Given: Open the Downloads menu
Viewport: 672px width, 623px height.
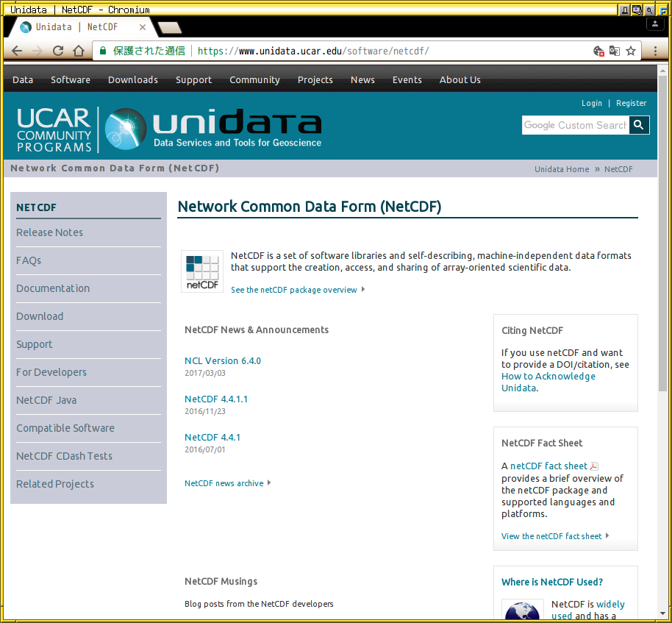Looking at the screenshot, I should pos(133,79).
